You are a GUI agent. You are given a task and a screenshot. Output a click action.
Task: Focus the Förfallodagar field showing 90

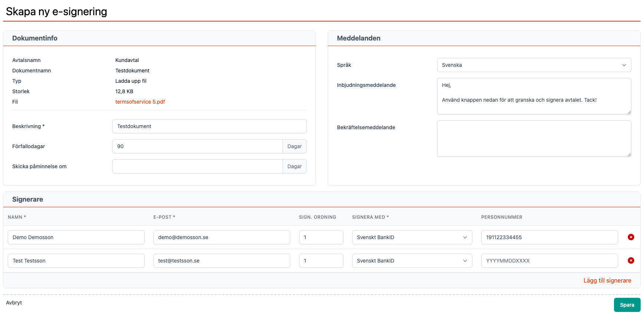[198, 146]
